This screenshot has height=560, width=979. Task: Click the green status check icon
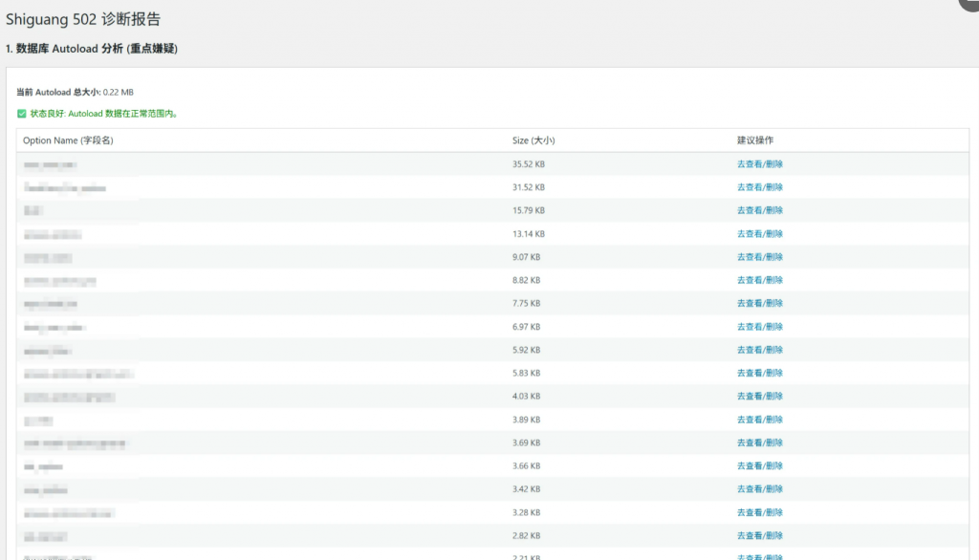point(22,113)
